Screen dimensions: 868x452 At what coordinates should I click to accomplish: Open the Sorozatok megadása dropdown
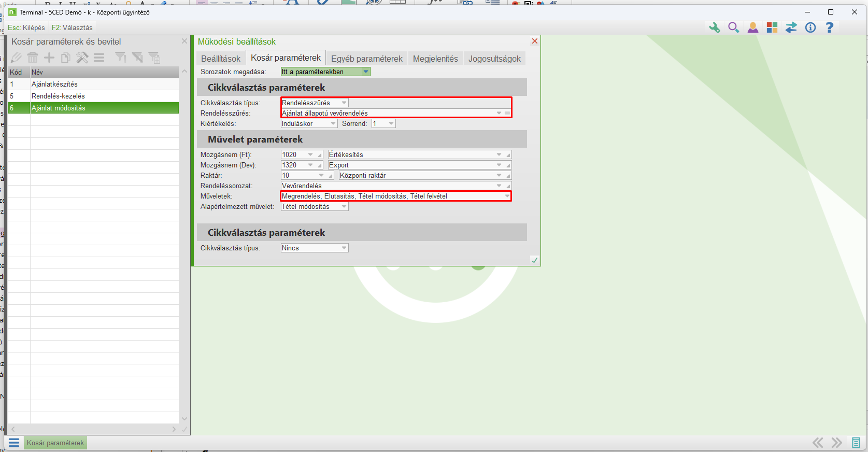click(x=366, y=72)
